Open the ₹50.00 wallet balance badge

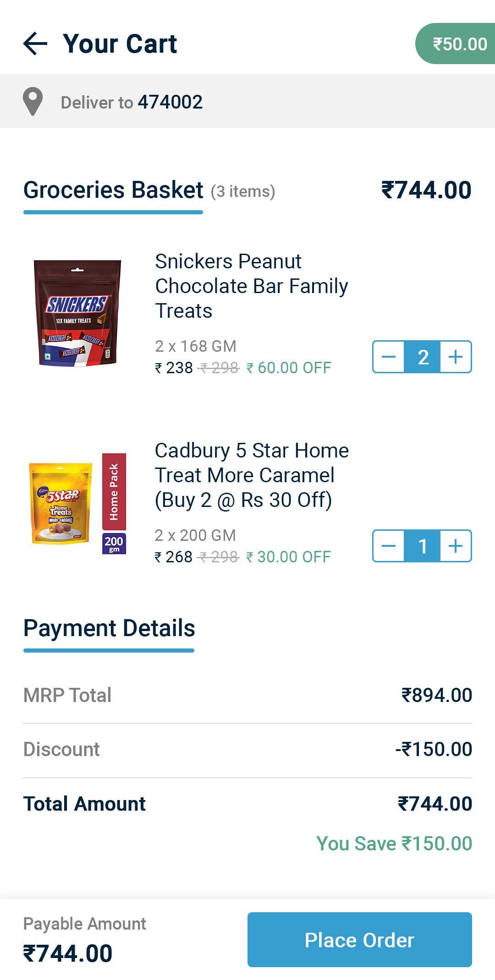456,44
